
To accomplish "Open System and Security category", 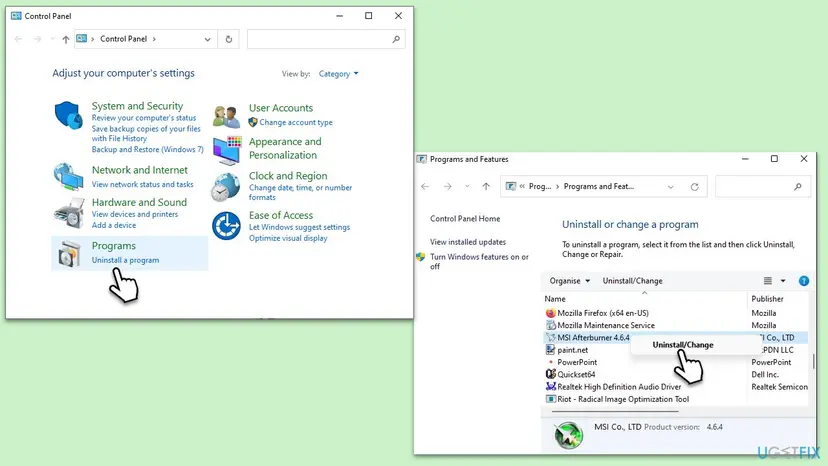I will pyautogui.click(x=137, y=106).
